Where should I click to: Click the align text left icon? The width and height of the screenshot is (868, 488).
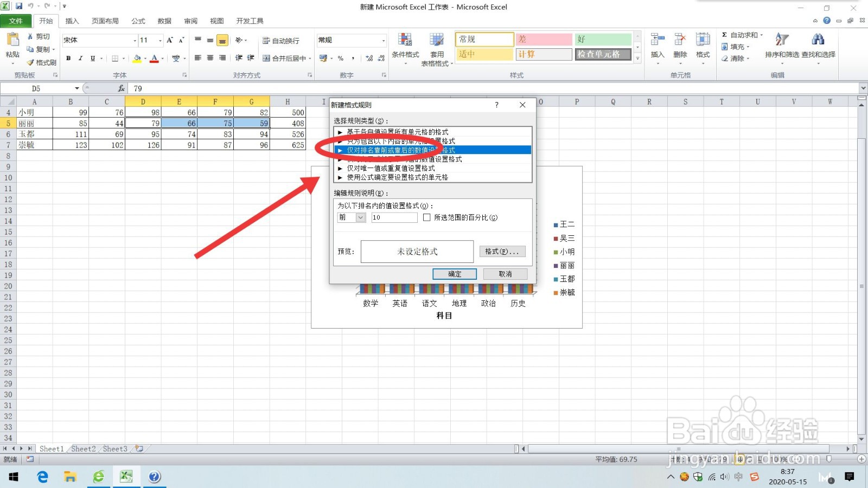[x=198, y=58]
